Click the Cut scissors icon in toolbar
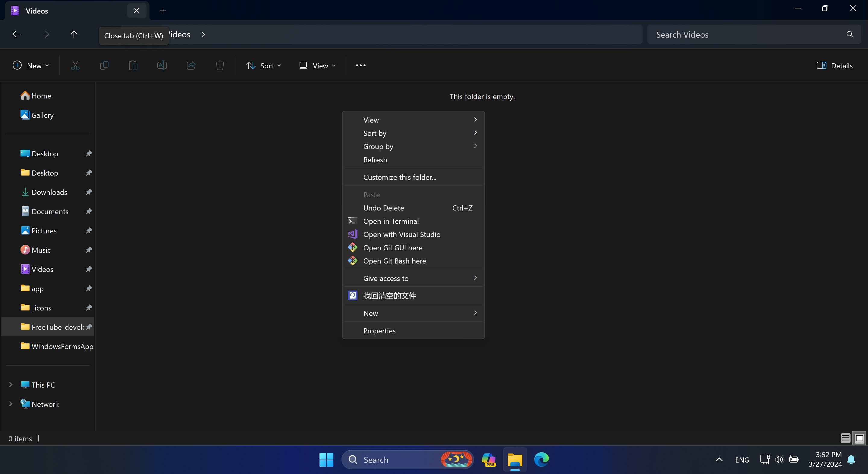Image resolution: width=868 pixels, height=474 pixels. pyautogui.click(x=75, y=65)
